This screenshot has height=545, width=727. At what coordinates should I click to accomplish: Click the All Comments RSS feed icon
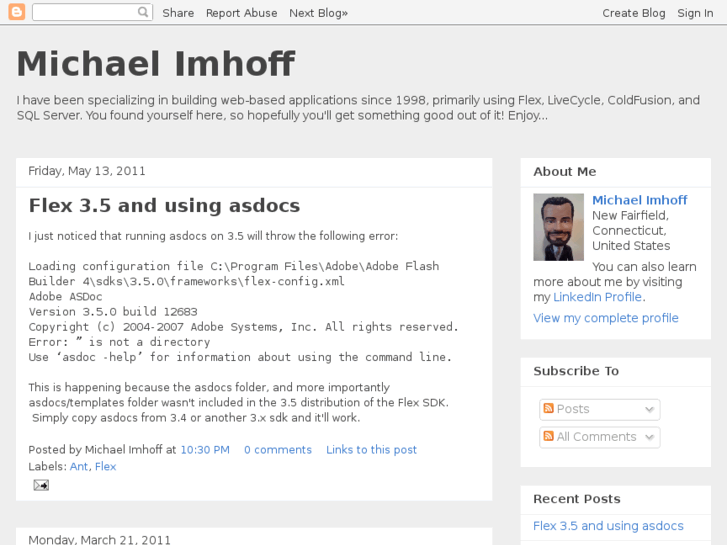(548, 437)
